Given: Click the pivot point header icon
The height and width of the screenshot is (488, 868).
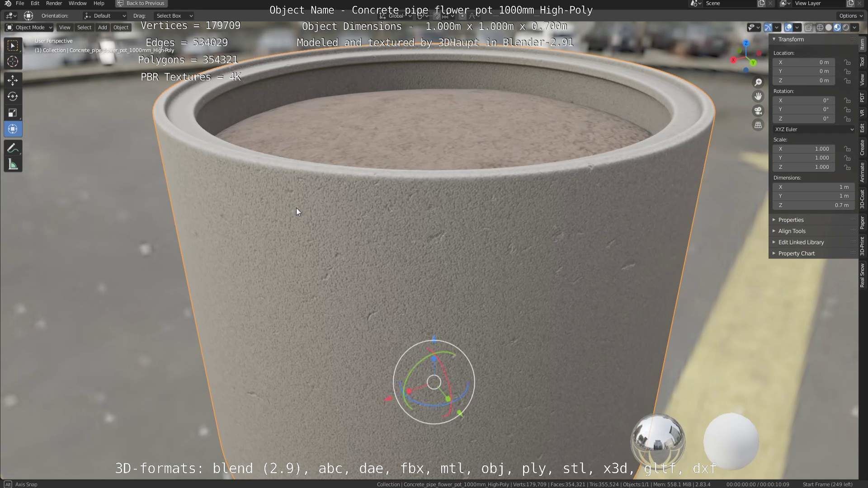Looking at the screenshot, I should pos(423,16).
